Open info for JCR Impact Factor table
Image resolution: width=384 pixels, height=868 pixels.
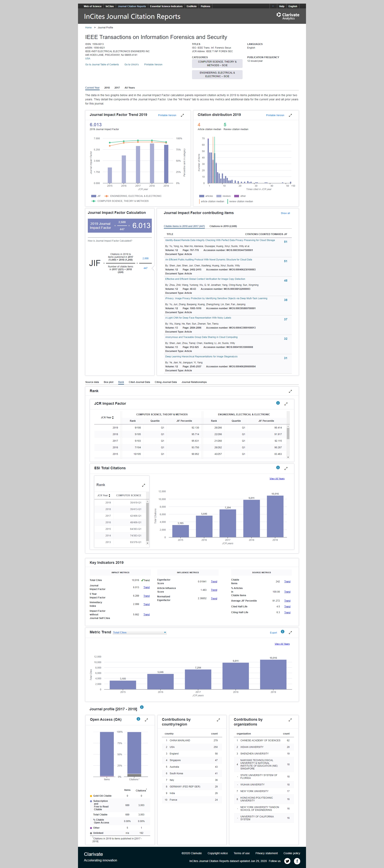coord(278,403)
